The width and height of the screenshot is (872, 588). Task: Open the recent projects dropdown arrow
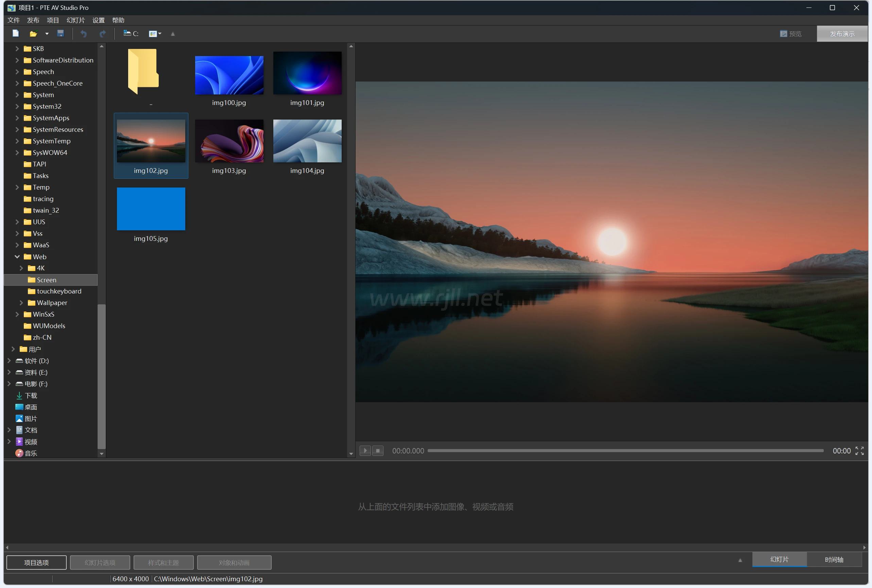(x=47, y=34)
